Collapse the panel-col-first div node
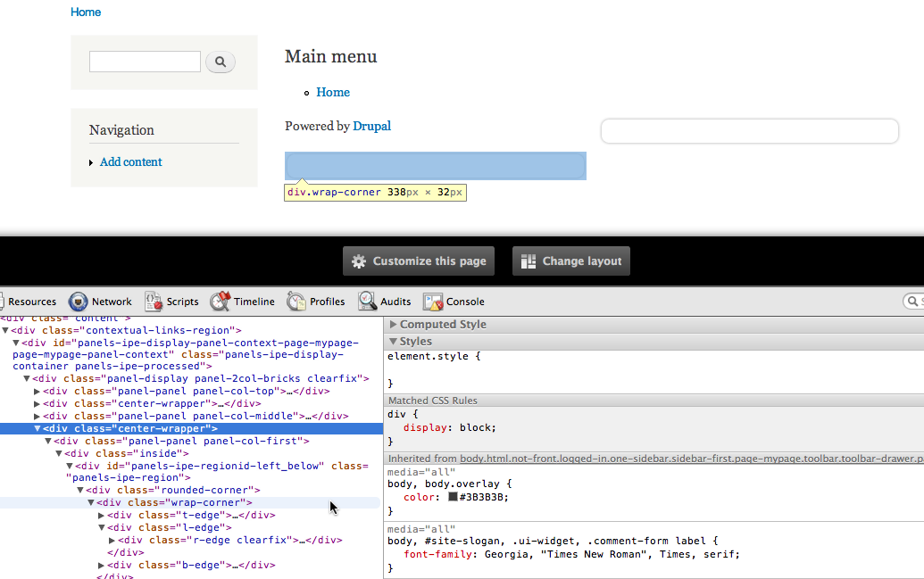 48,442
